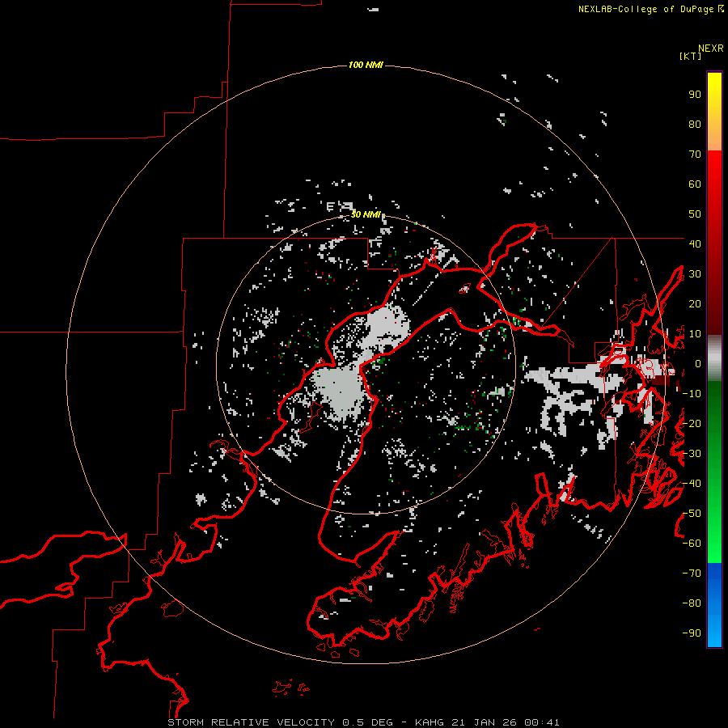Click the 40 value on velocity scale
The height and width of the screenshot is (728, 728).
[x=695, y=244]
